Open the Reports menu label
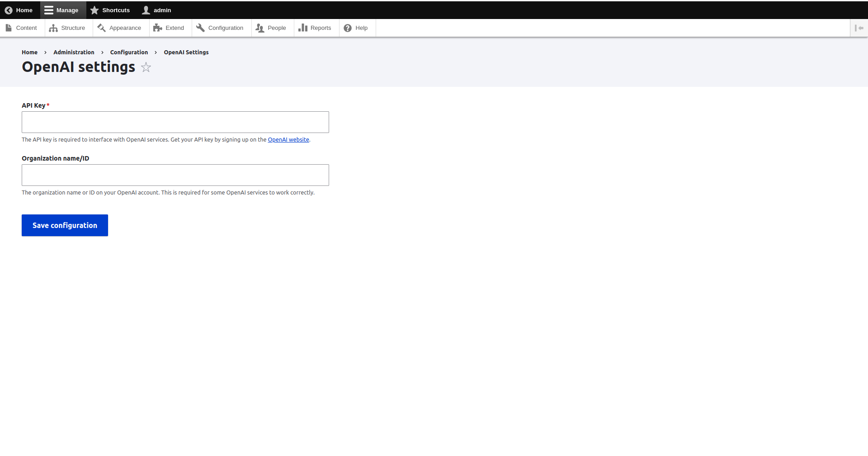 pos(321,28)
